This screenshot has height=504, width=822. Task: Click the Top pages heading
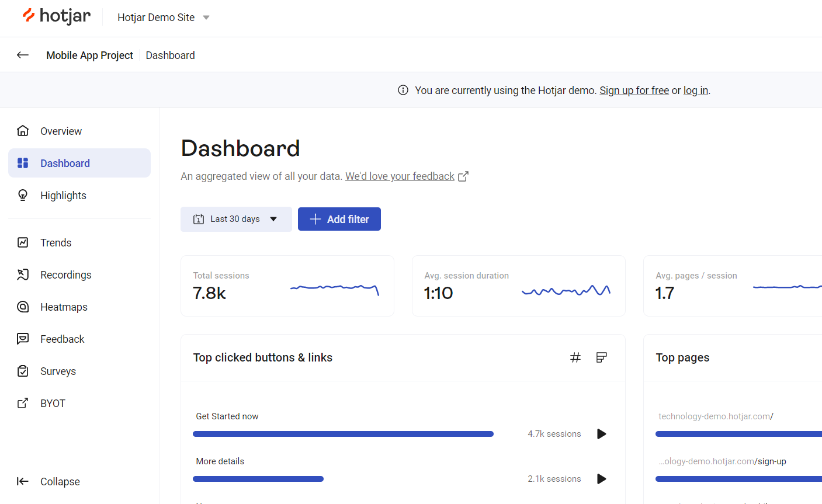(682, 357)
